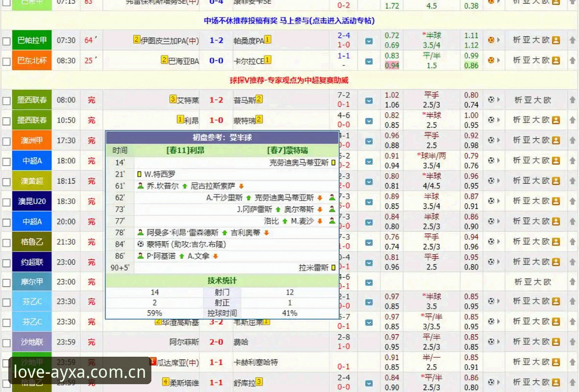Open orange profile icon in 沙地联 row

tap(556, 342)
